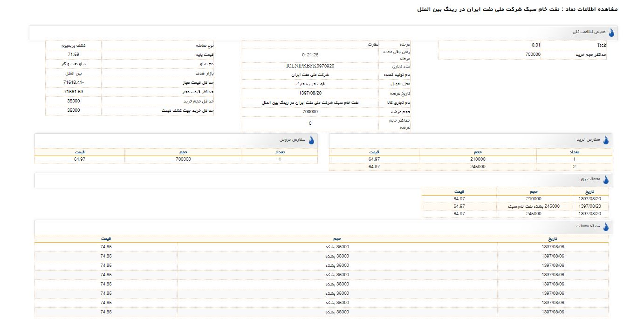644x319 pixels.
Task: Click the حجم header in the trade history table
Action: coord(337,238)
